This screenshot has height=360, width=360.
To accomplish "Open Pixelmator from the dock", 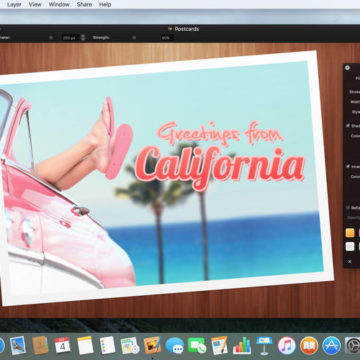I will tap(152, 345).
